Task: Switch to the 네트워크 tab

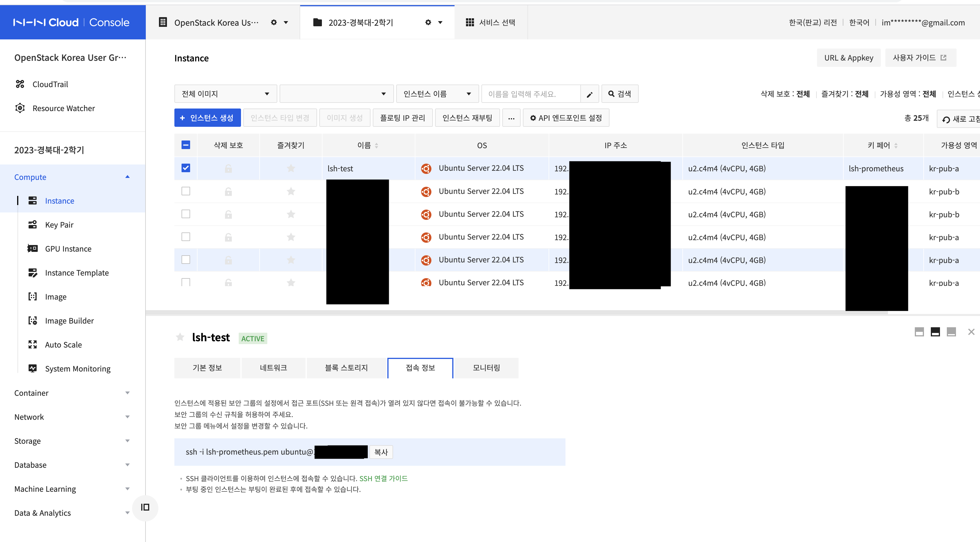Action: [x=273, y=368]
